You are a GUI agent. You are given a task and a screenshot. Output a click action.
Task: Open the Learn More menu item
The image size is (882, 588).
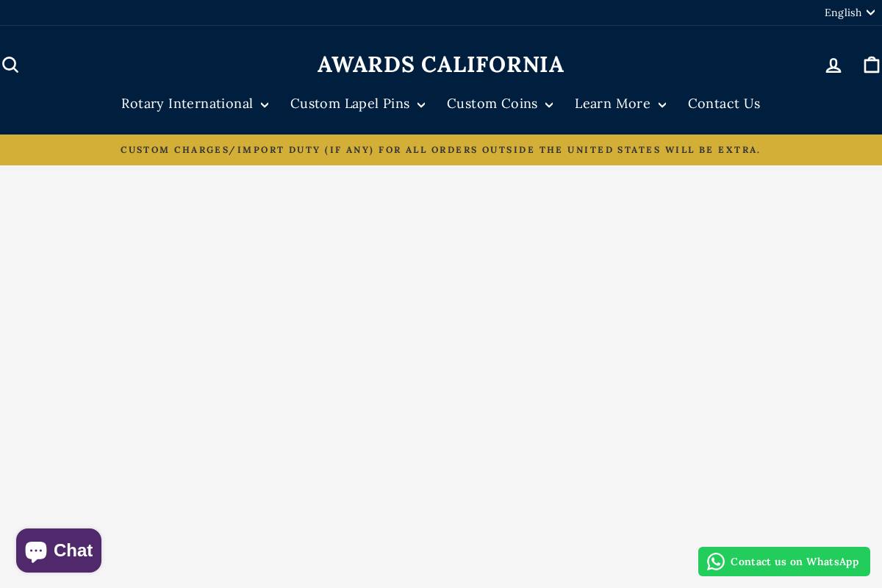[x=612, y=104]
